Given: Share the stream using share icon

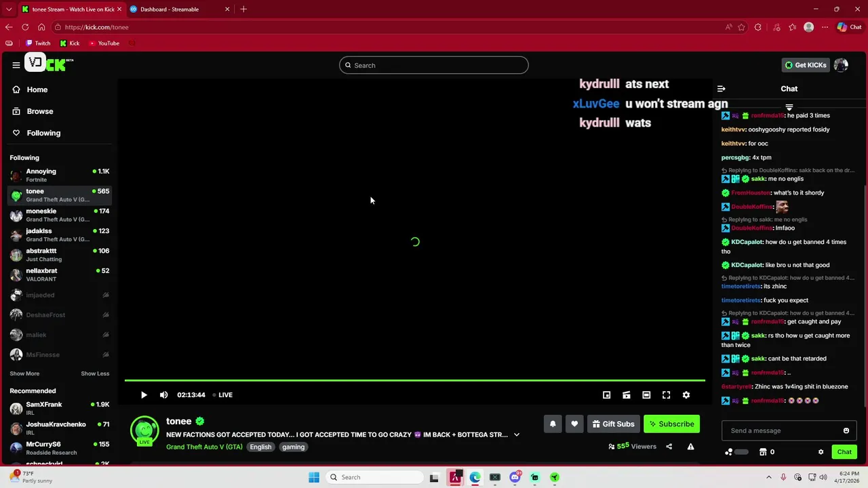Looking at the screenshot, I should (x=669, y=447).
